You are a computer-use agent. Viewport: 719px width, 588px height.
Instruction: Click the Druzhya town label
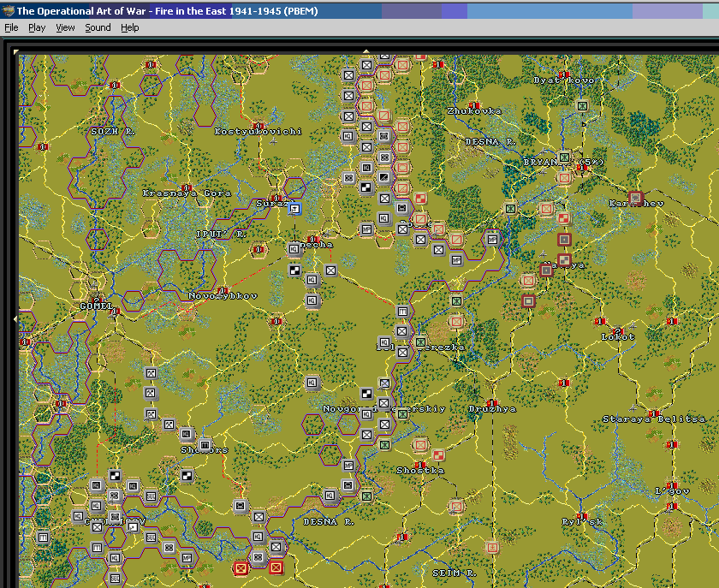(x=492, y=408)
